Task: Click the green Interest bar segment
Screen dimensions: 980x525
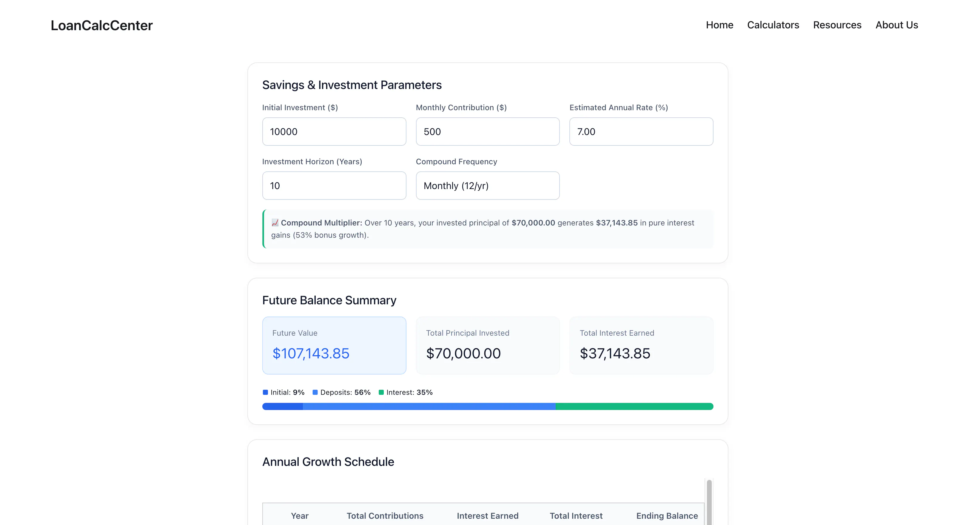Action: pyautogui.click(x=634, y=407)
